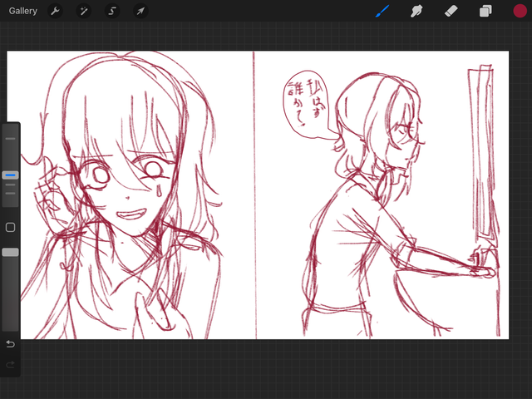The height and width of the screenshot is (399, 532).
Task: Adjust the brush opacity slider
Action: tap(11, 252)
